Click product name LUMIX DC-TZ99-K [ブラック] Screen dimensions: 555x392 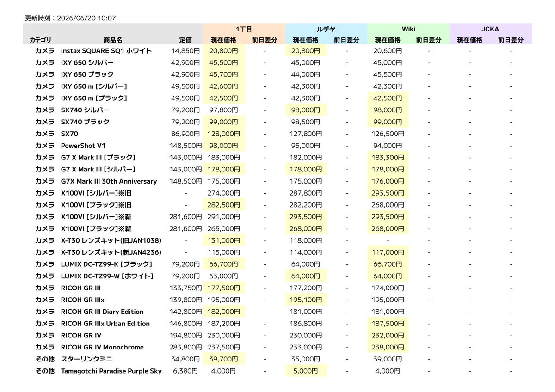[x=106, y=264]
